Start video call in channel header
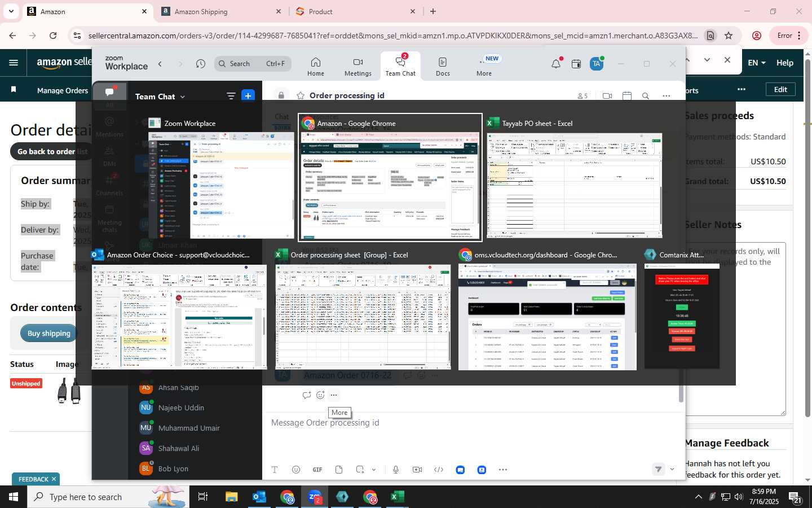 (607, 96)
